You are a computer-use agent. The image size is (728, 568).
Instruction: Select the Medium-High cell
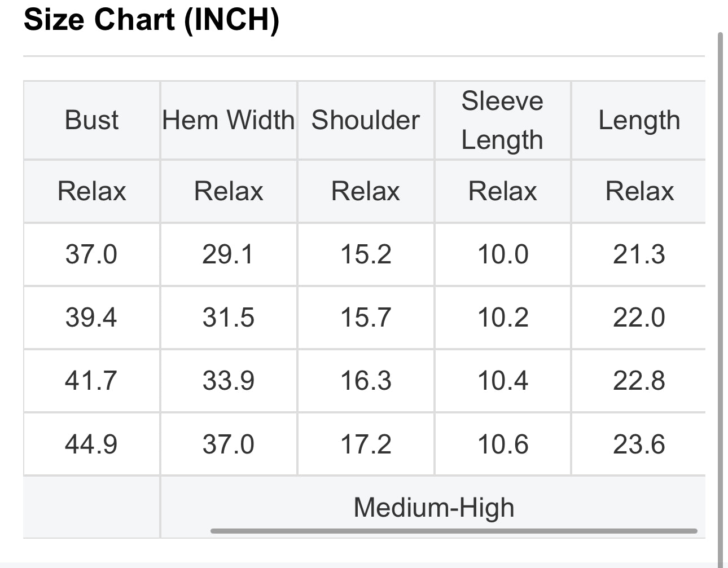(x=433, y=507)
